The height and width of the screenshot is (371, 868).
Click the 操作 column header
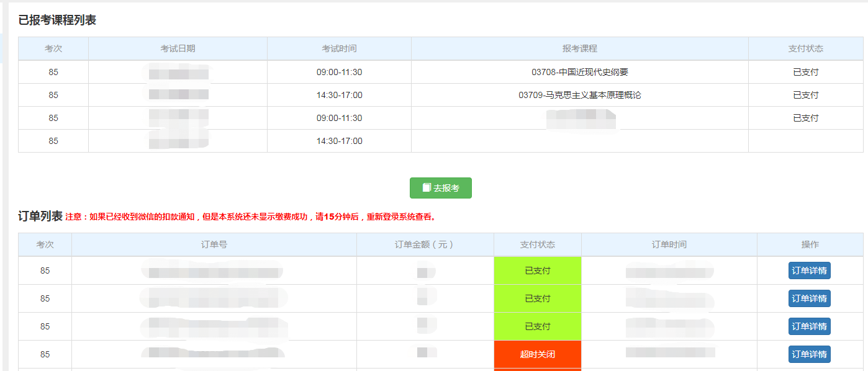point(808,244)
